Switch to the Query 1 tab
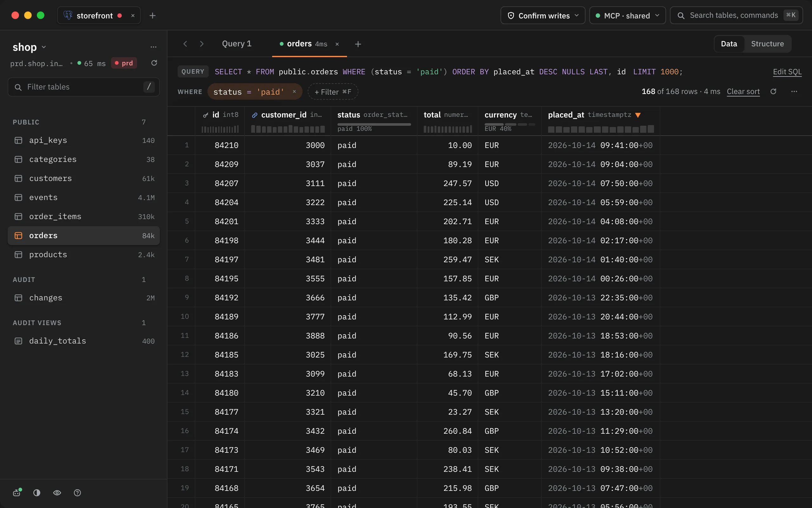Image resolution: width=812 pixels, height=508 pixels. 237,44
